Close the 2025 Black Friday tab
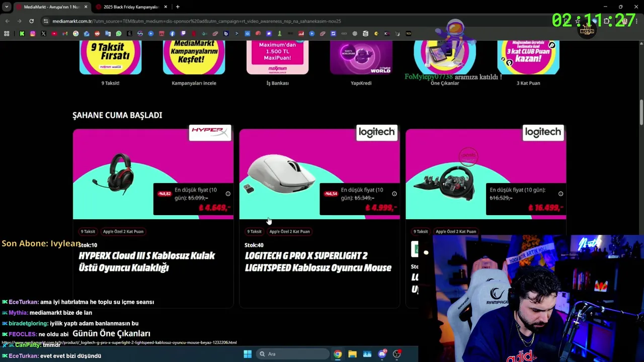The image size is (644, 362). pyautogui.click(x=165, y=7)
